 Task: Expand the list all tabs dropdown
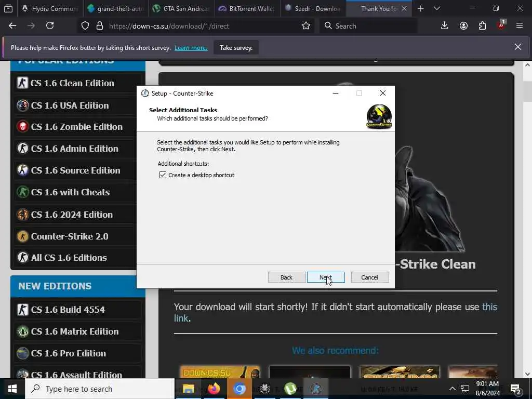pos(437,9)
